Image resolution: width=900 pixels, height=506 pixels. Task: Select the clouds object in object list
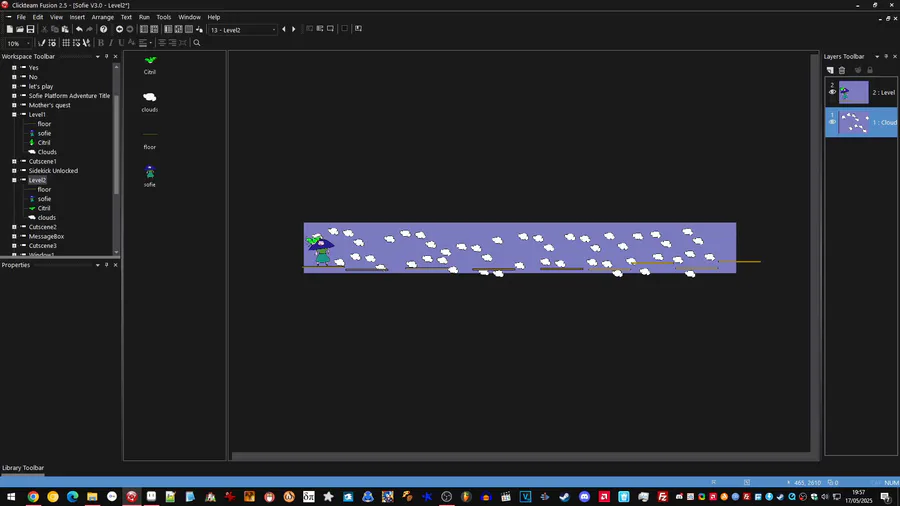point(150,102)
